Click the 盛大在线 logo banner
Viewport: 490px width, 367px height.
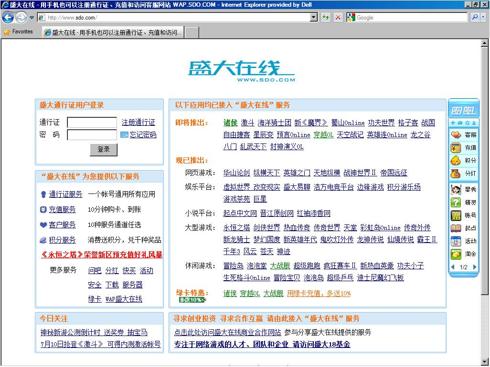coord(242,70)
